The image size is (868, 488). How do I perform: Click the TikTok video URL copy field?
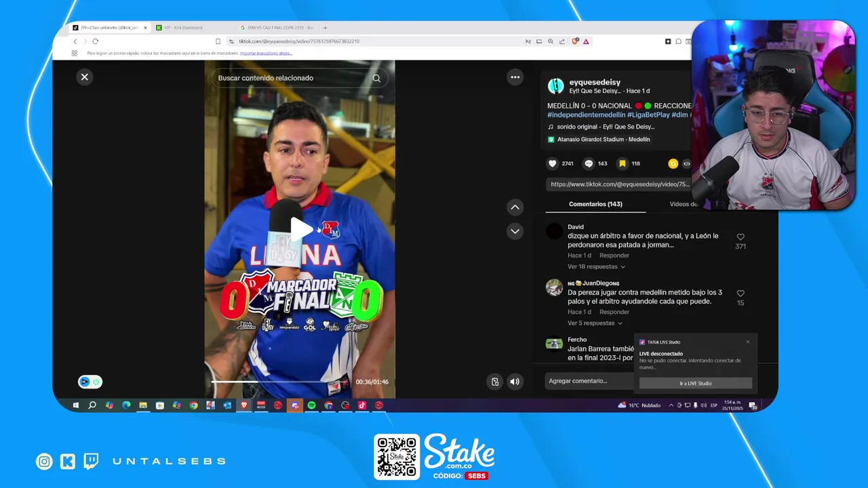click(x=618, y=184)
